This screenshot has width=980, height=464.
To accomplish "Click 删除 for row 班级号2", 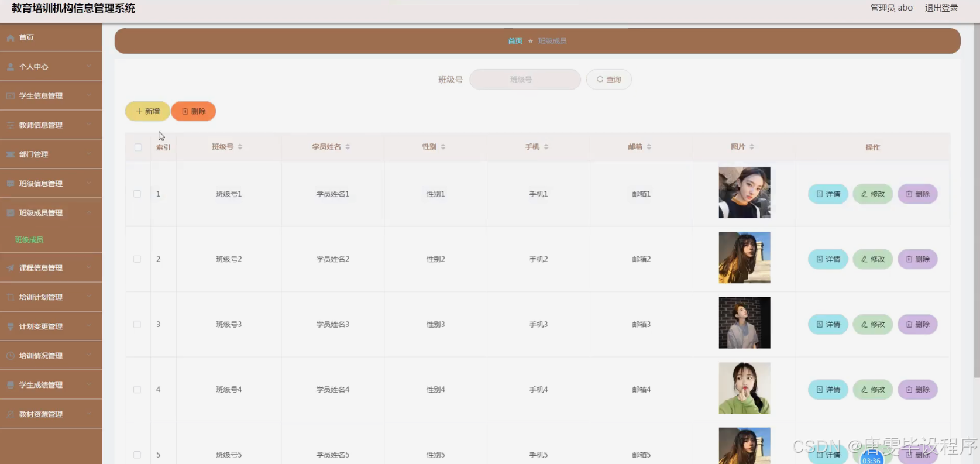I will point(917,259).
